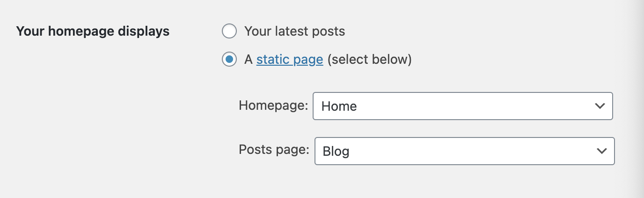Click the word "static" in the blue link

(272, 60)
